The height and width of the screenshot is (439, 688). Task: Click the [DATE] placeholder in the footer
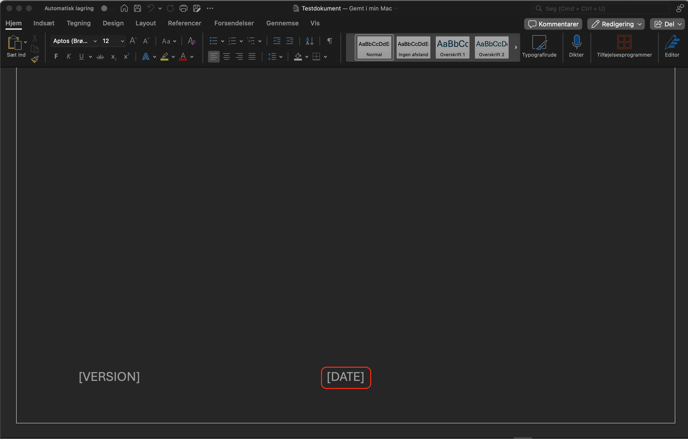click(x=345, y=377)
